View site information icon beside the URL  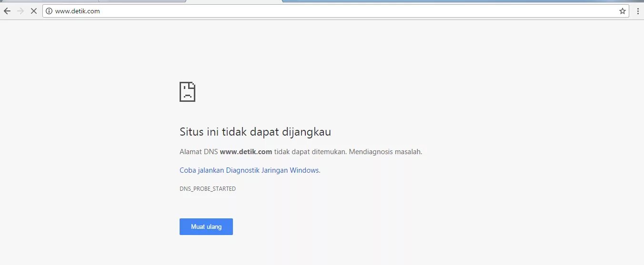[49, 11]
